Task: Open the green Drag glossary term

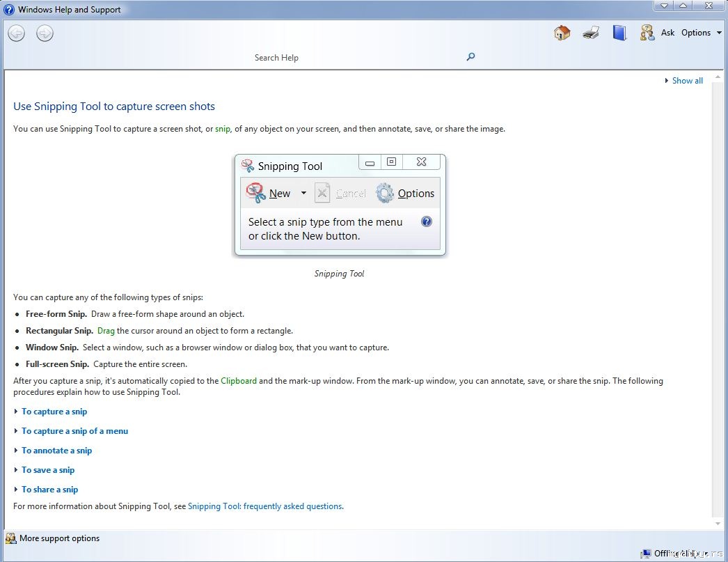Action: tap(106, 331)
